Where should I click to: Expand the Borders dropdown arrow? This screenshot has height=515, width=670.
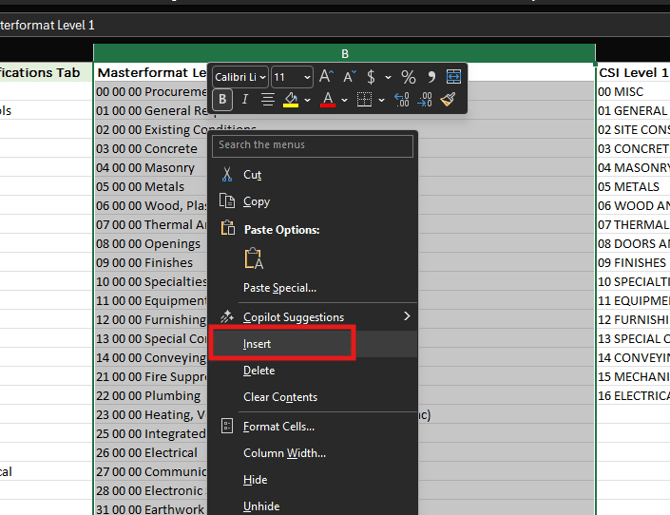point(381,100)
